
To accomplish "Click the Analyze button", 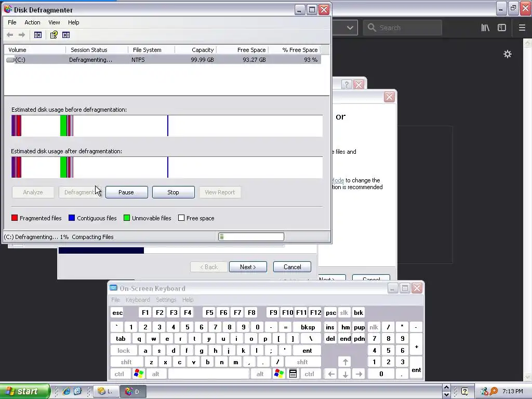I will tap(33, 192).
